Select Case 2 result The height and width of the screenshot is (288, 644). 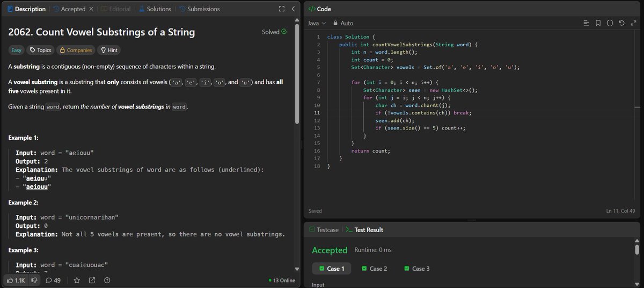(374, 268)
